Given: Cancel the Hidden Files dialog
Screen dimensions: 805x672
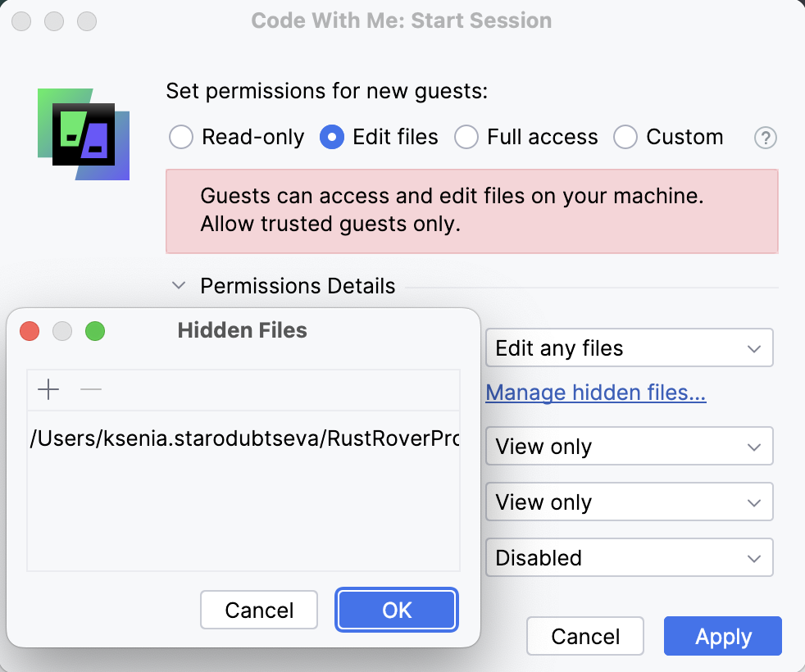Looking at the screenshot, I should click(258, 610).
